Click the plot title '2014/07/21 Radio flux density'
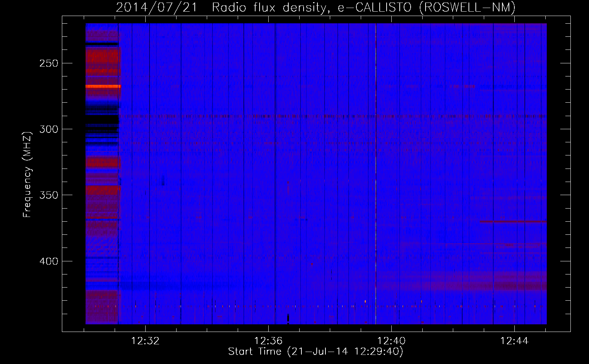Viewport: 589px width, 364px height. tap(316, 7)
